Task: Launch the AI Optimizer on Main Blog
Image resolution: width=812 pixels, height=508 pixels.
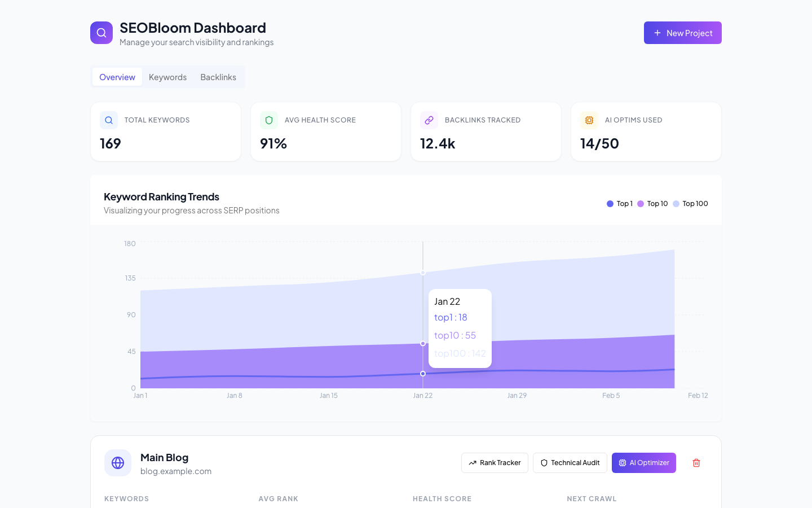Action: tap(644, 463)
